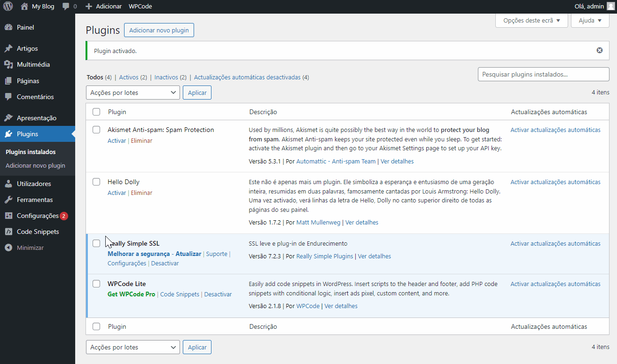This screenshot has width=617, height=364.
Task: Open the WPCode admin bar menu
Action: click(140, 7)
